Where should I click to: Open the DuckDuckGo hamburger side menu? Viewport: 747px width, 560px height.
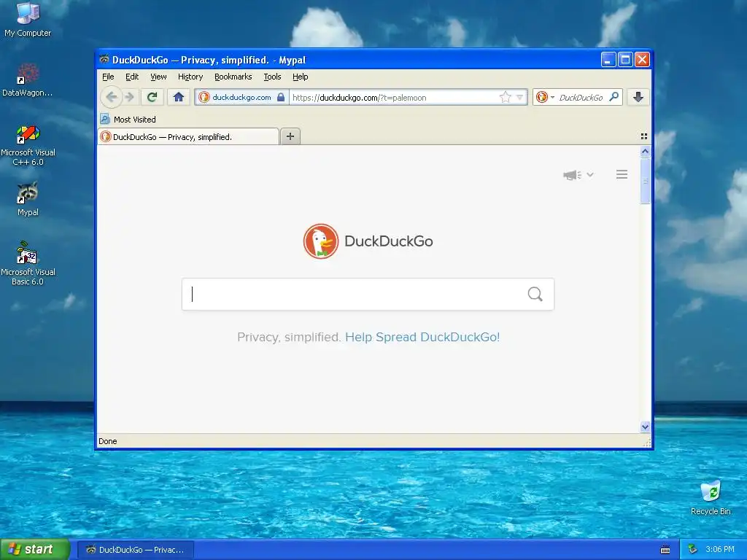point(622,174)
